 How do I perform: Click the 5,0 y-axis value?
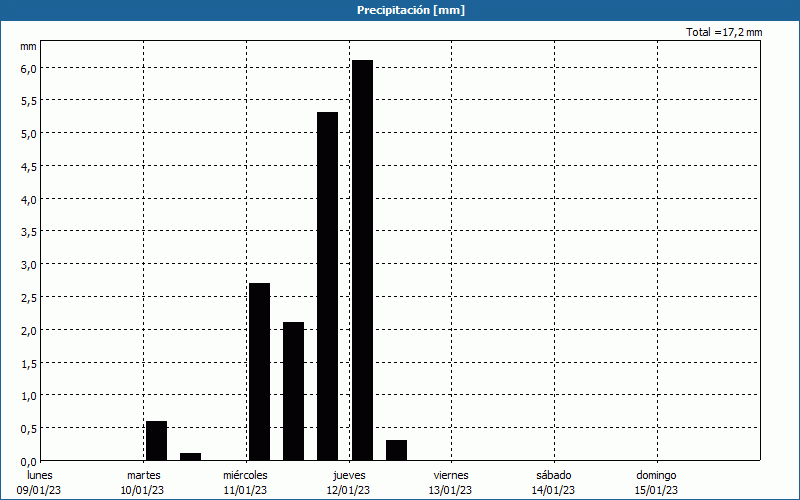(x=29, y=134)
